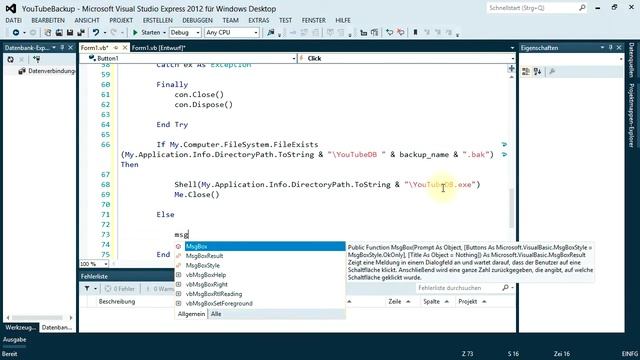The height and width of the screenshot is (360, 640).
Task: Open the DEBUGGEN menu
Action: point(198,20)
